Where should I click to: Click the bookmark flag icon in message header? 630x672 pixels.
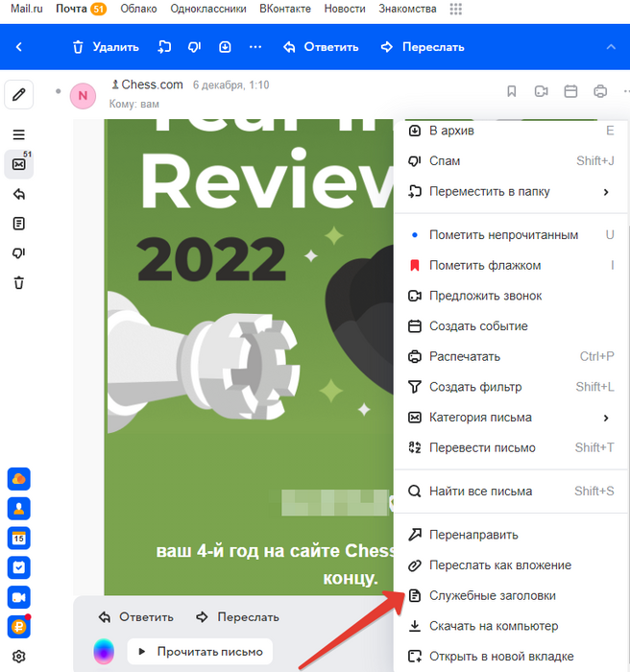(511, 91)
